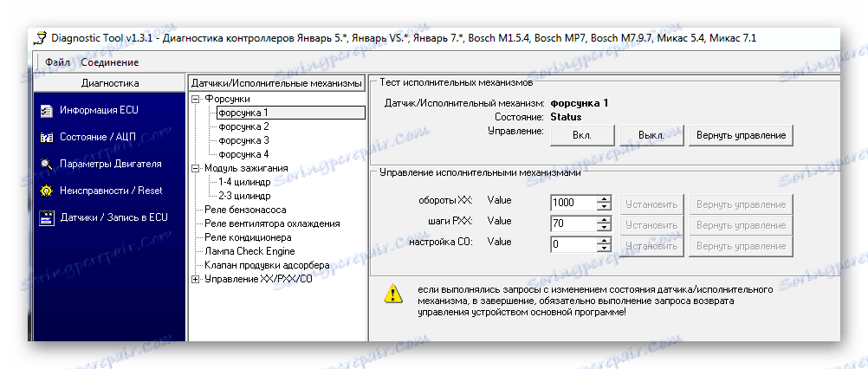Click Установить for настройка СО
Screen dimensions: 868x369
[651, 246]
